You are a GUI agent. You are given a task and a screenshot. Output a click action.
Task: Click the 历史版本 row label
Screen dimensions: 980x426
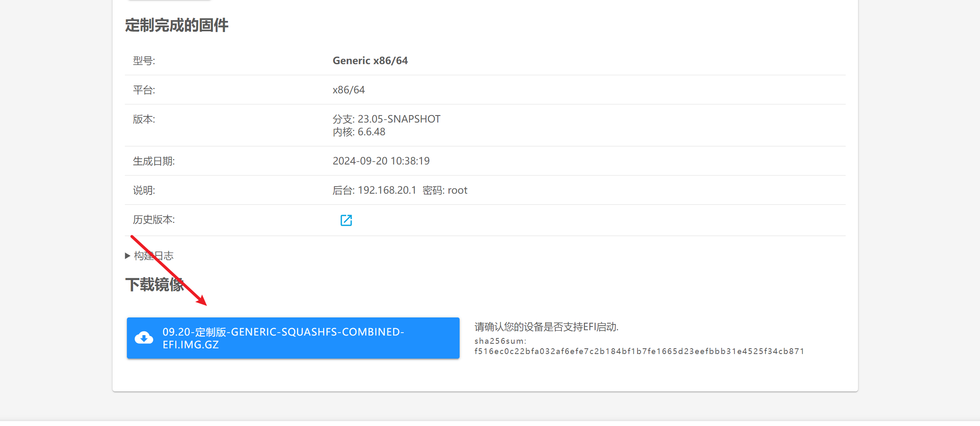154,220
